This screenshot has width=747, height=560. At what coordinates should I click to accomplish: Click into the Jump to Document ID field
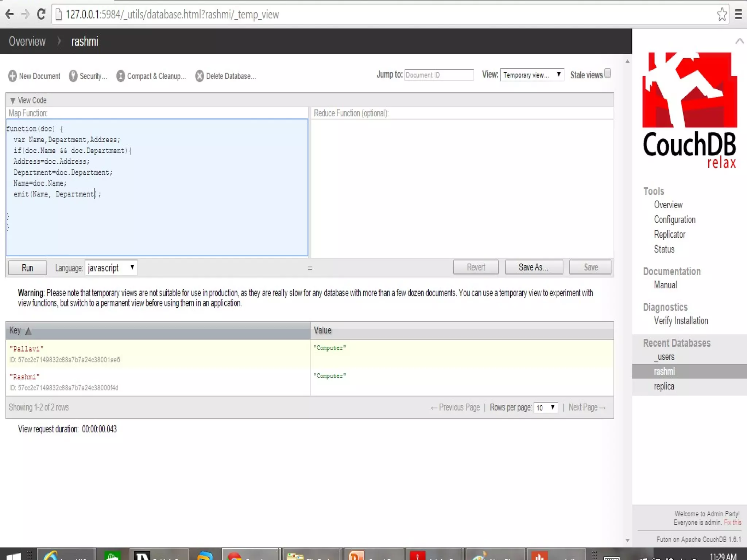(x=439, y=75)
